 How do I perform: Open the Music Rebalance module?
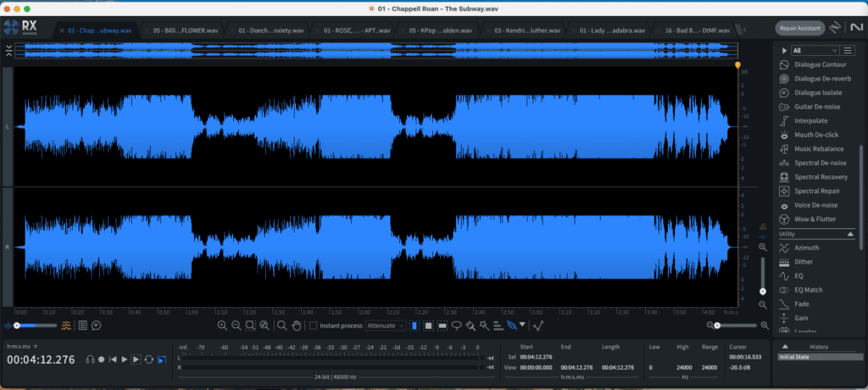coord(811,149)
